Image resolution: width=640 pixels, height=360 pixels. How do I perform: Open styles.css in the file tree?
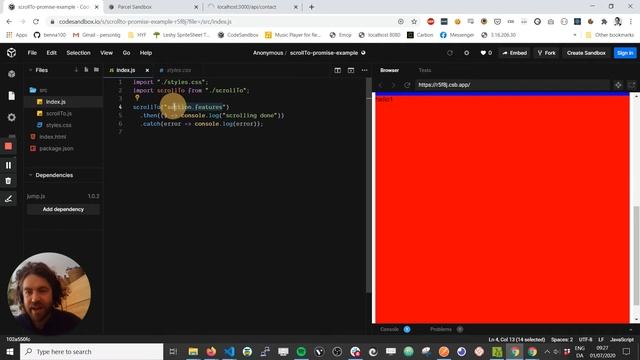point(58,125)
